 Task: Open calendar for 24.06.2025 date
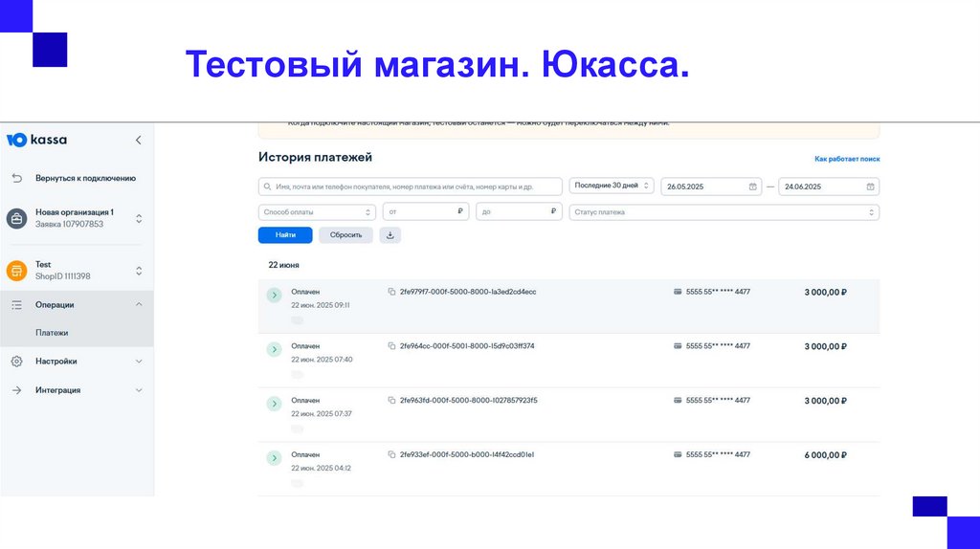click(870, 187)
